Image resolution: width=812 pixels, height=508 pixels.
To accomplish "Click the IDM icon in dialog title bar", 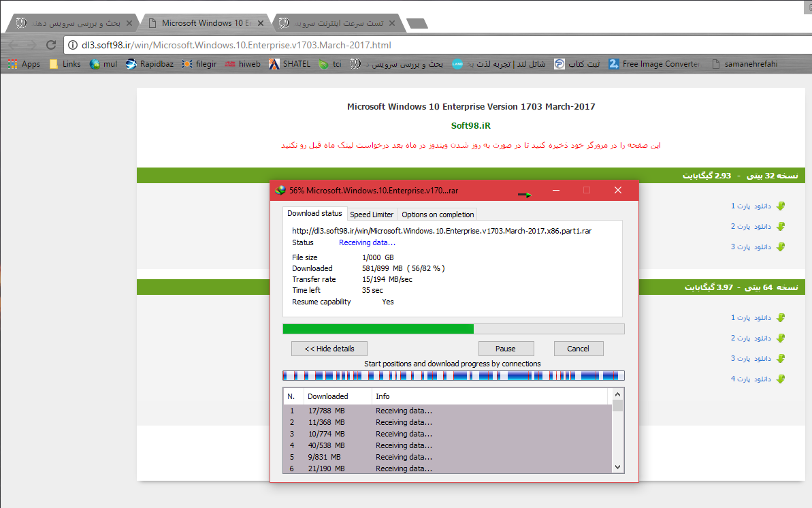I will click(x=280, y=190).
